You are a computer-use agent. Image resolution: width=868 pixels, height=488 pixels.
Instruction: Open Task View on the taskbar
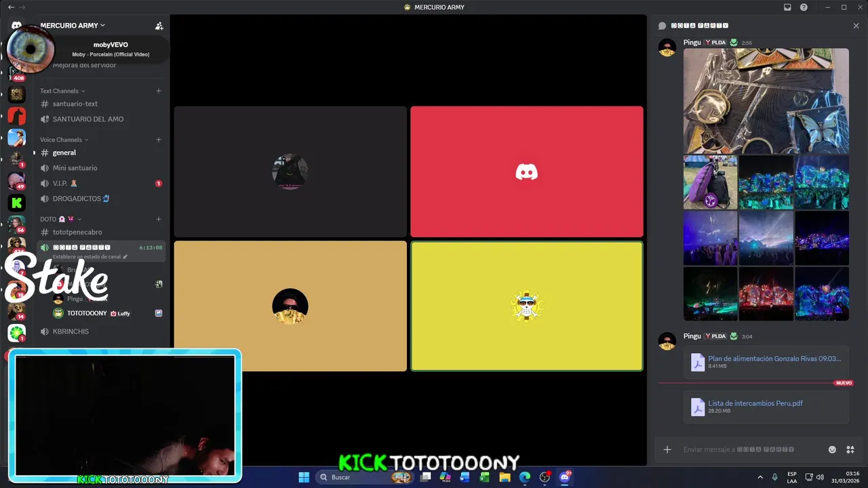coord(426,477)
